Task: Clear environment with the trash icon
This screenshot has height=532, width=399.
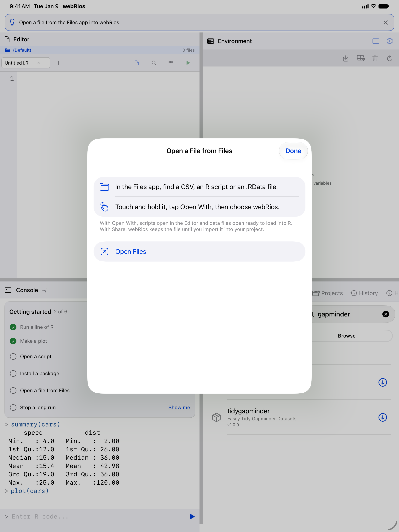Action: (375, 58)
